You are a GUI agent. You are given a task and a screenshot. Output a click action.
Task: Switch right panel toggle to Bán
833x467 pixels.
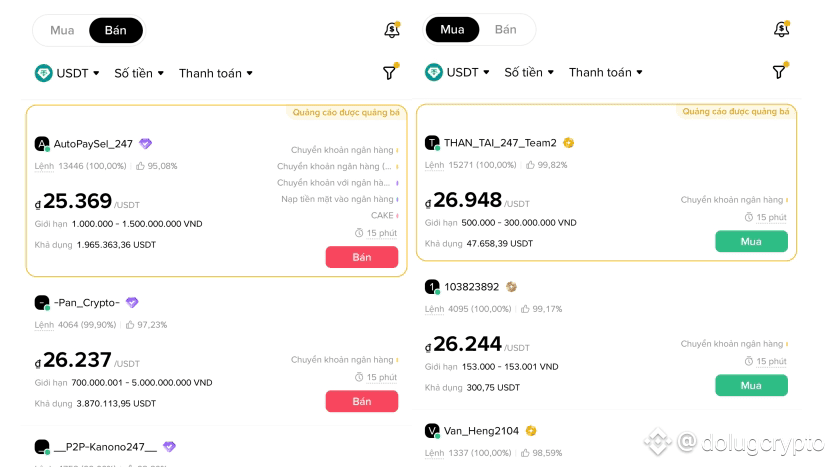coord(506,30)
